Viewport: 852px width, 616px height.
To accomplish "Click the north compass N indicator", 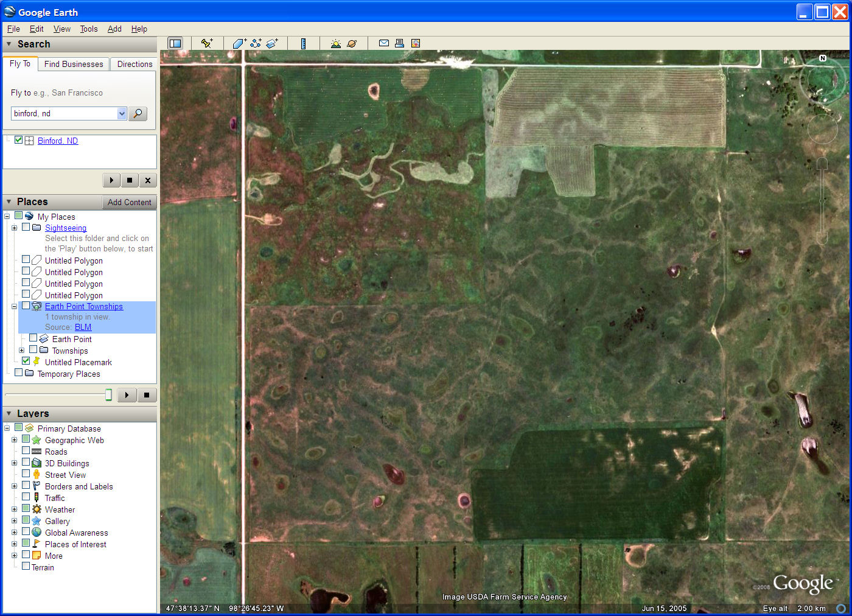I will 823,58.
